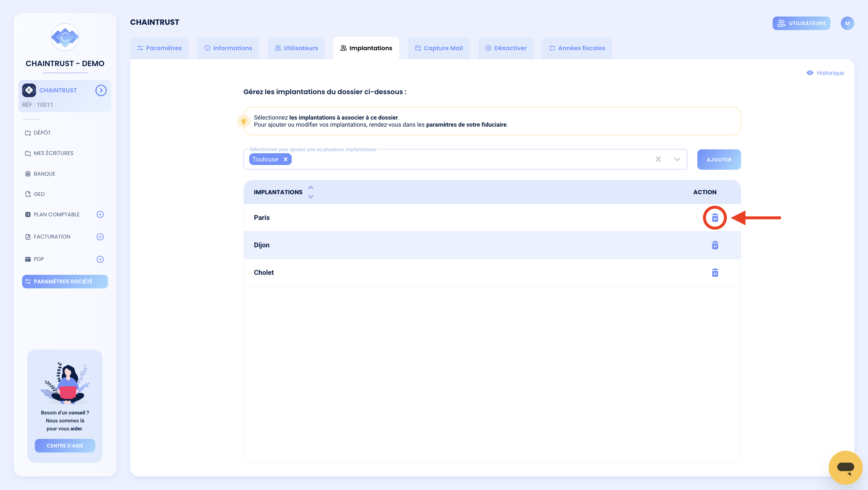Open the Paramètres tab
The height and width of the screenshot is (490, 868).
(x=159, y=48)
